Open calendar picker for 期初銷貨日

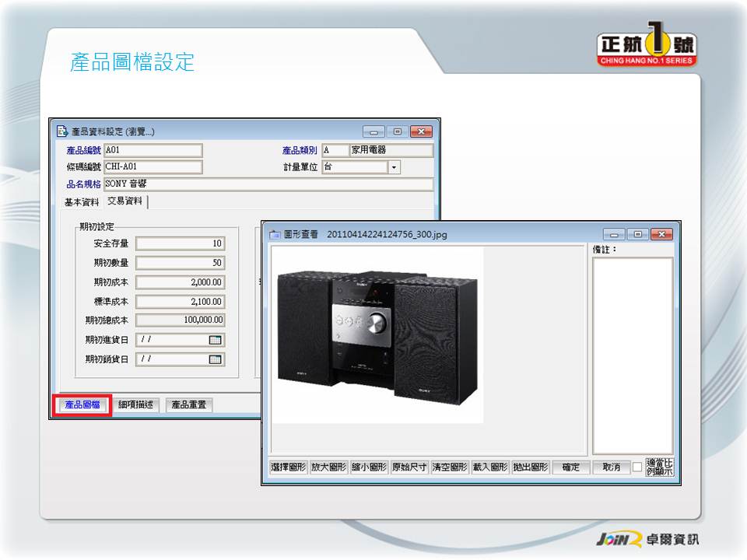coord(216,359)
